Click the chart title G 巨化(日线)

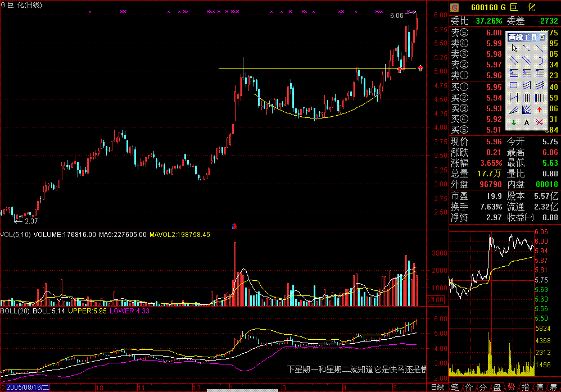pyautogui.click(x=21, y=5)
